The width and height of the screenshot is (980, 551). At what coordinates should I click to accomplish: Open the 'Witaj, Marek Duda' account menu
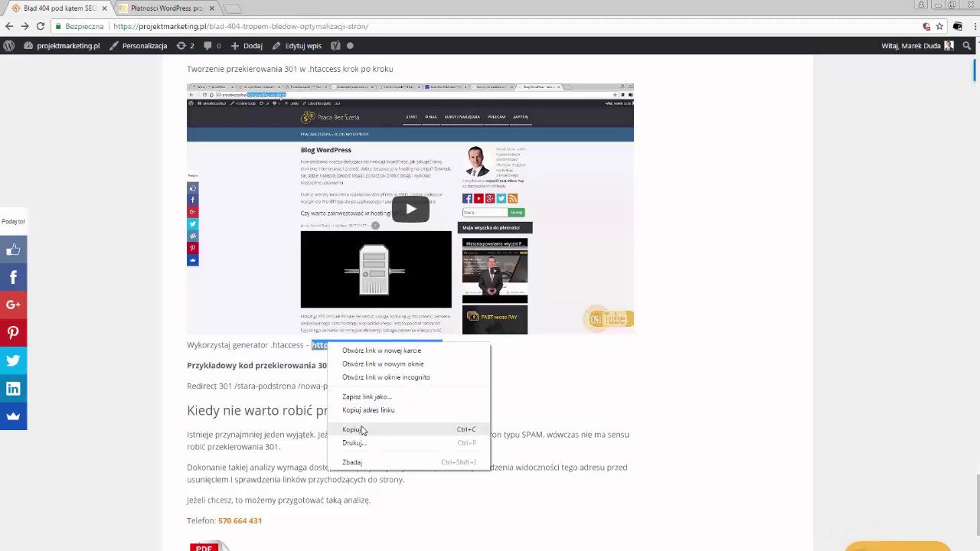[x=917, y=45]
